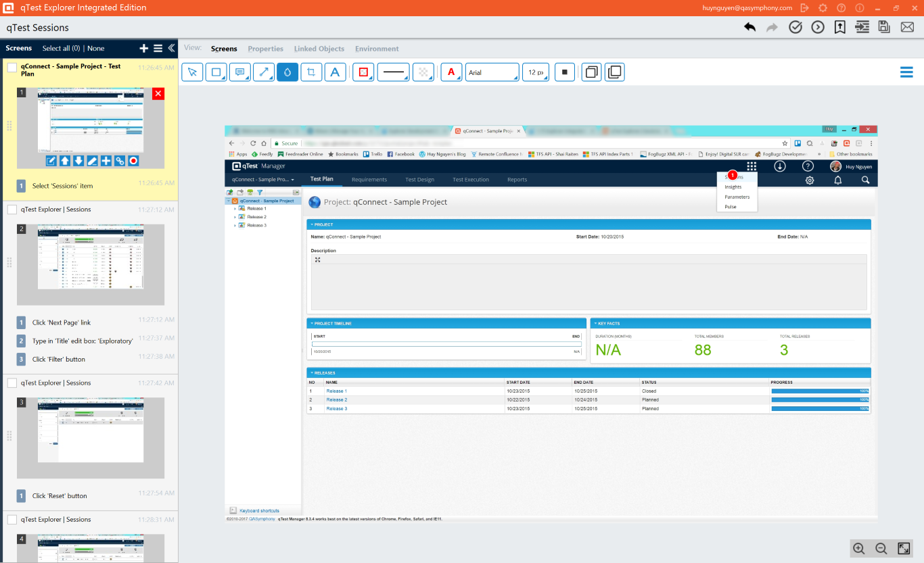Viewport: 924px width, 563px height.
Task: Select step "Type in 'Title' edit box"
Action: 83,341
